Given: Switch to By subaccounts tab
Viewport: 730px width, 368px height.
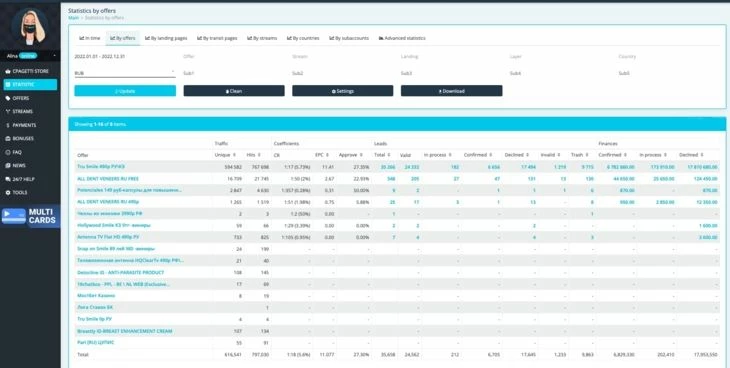Looking at the screenshot, I should 349,38.
